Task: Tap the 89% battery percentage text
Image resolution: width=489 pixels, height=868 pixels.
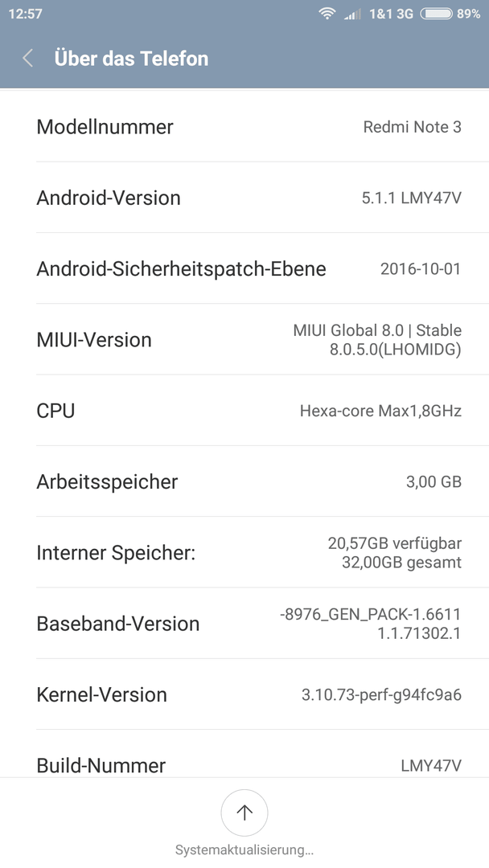Action: pyautogui.click(x=469, y=14)
